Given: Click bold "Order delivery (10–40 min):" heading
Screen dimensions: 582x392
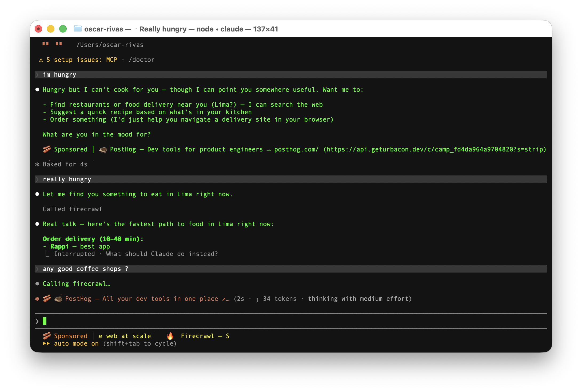Looking at the screenshot, I should pyautogui.click(x=93, y=239).
